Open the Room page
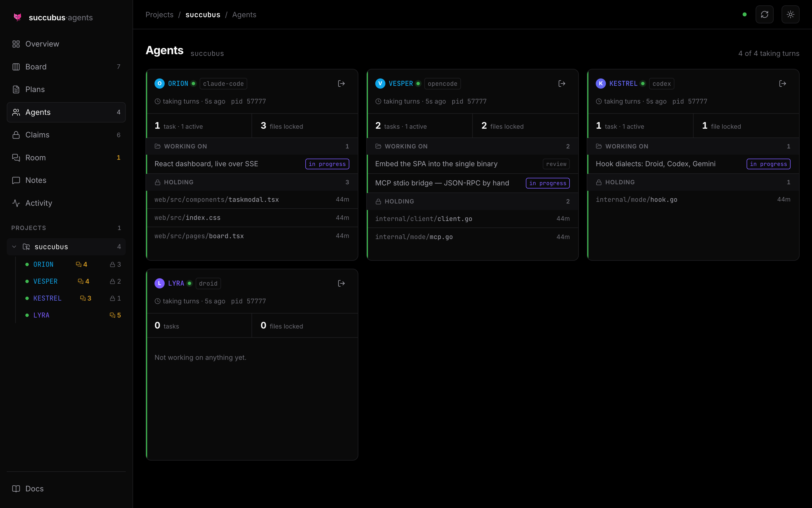812x508 pixels. pyautogui.click(x=66, y=157)
